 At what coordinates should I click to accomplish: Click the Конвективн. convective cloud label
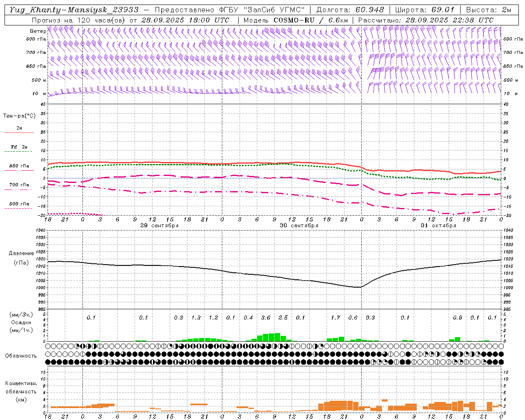pyautogui.click(x=21, y=383)
